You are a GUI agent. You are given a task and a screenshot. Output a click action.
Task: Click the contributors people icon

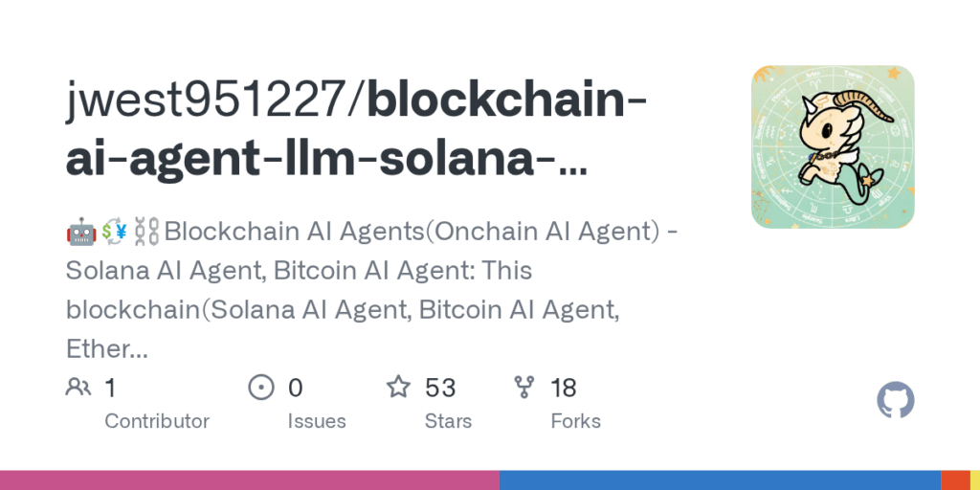pyautogui.click(x=78, y=388)
